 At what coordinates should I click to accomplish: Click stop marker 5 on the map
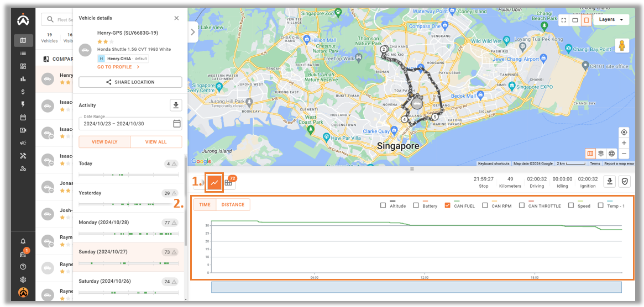point(436,117)
